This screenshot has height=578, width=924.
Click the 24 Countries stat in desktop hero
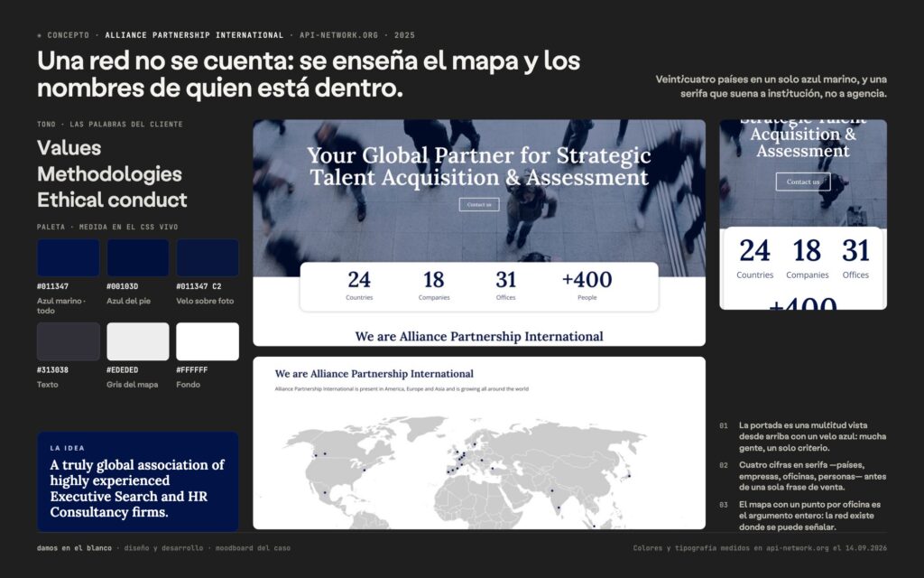(359, 285)
